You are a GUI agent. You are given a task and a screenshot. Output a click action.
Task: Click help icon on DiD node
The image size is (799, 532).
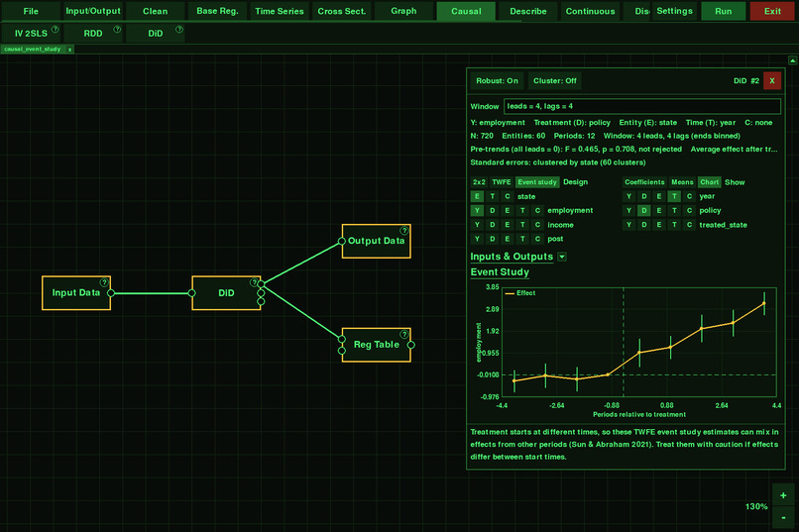point(254,282)
